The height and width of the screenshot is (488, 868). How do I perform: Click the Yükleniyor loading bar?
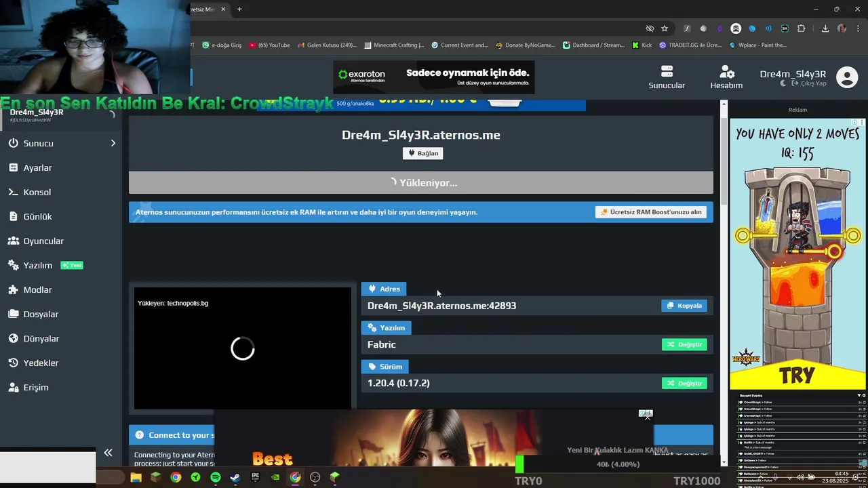pyautogui.click(x=421, y=182)
